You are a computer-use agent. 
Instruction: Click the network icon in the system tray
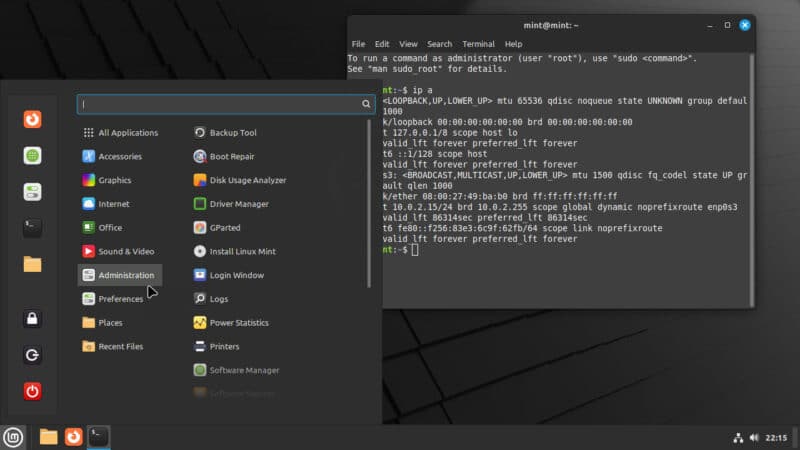point(739,438)
